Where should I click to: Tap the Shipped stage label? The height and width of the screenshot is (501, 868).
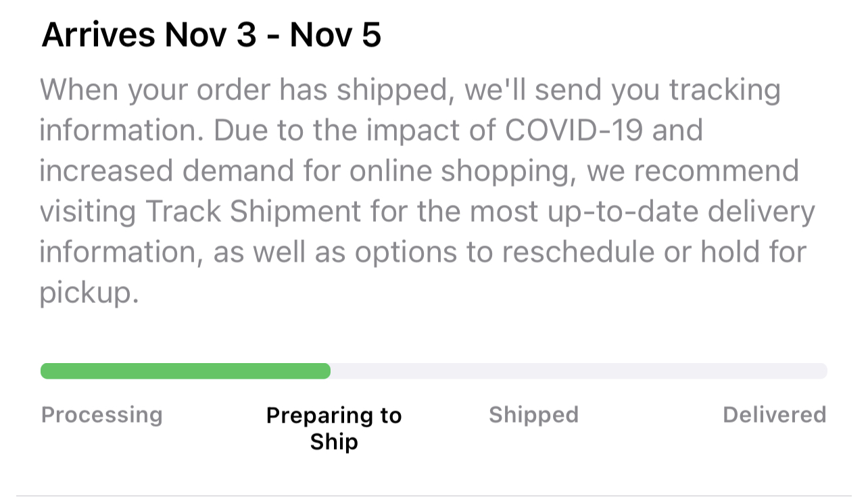(x=533, y=414)
